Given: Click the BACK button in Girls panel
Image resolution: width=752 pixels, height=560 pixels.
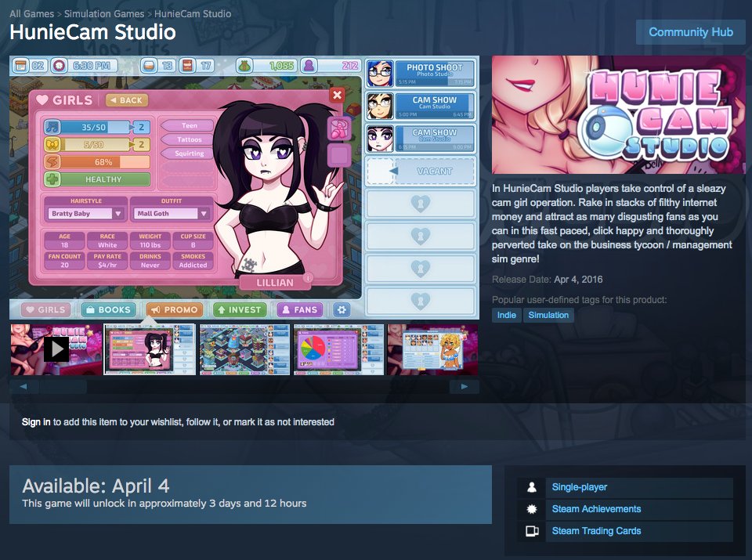Looking at the screenshot, I should 127,100.
